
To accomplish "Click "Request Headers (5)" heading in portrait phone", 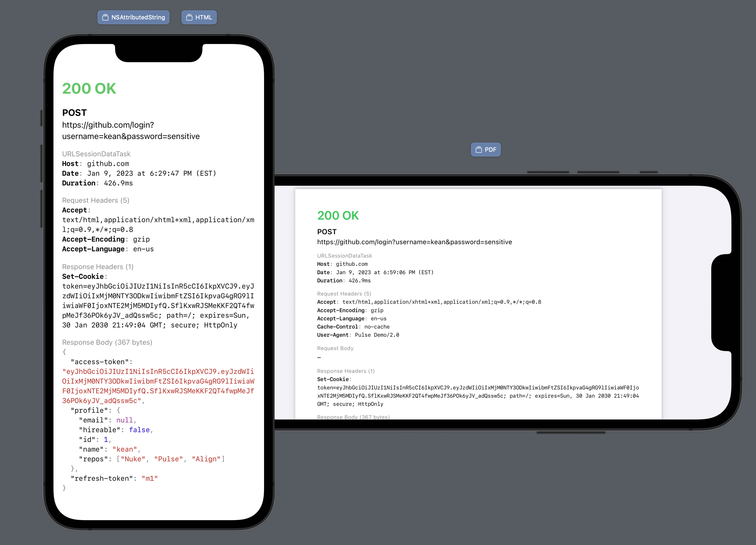I will (x=96, y=200).
